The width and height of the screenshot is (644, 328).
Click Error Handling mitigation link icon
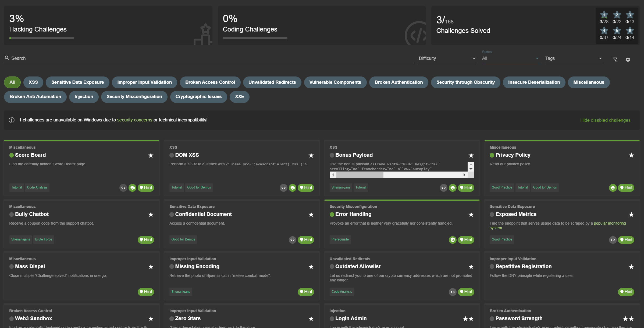click(x=453, y=240)
